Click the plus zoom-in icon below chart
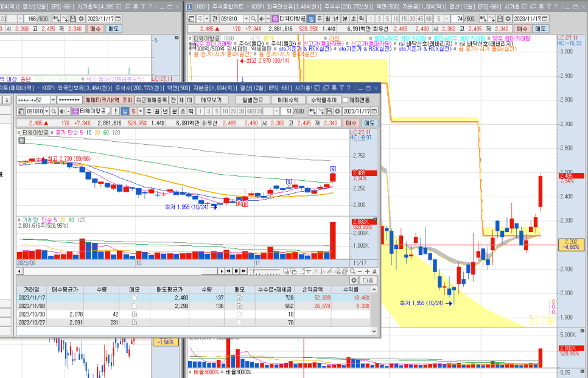 click(x=367, y=271)
